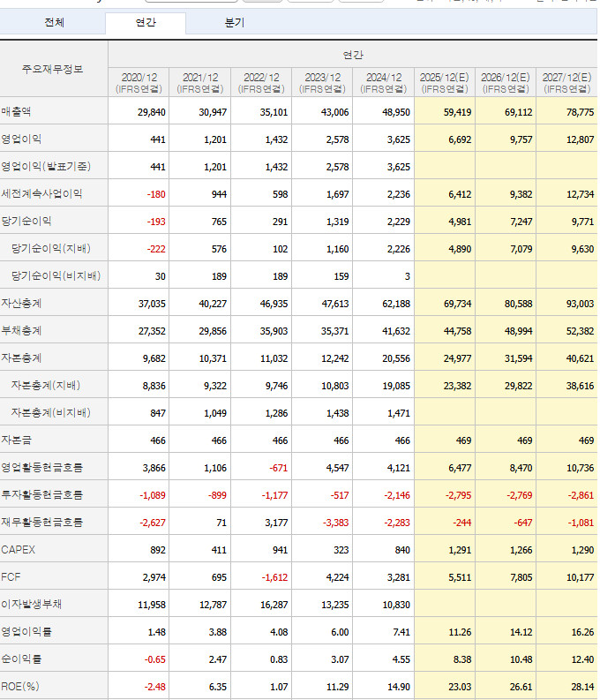Viewport: 600px width, 700px height.
Task: Click the 2023 CAPEX value 323
Action: 341,550
